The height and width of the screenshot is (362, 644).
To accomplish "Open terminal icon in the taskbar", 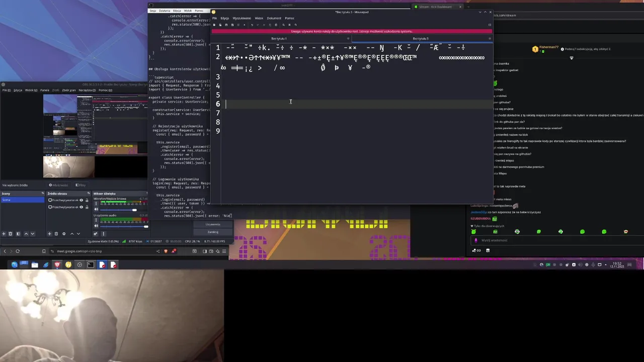I will tap(91, 264).
